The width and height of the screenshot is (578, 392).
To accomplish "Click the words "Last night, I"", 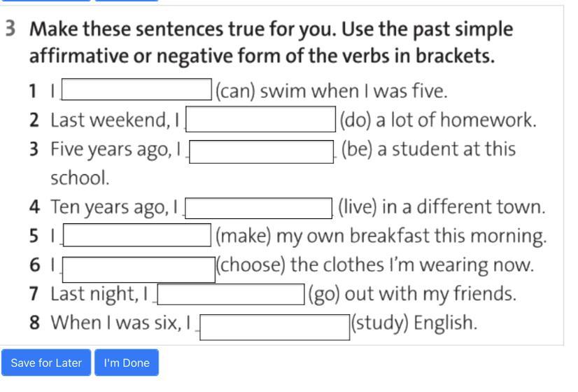I will click(x=99, y=294).
